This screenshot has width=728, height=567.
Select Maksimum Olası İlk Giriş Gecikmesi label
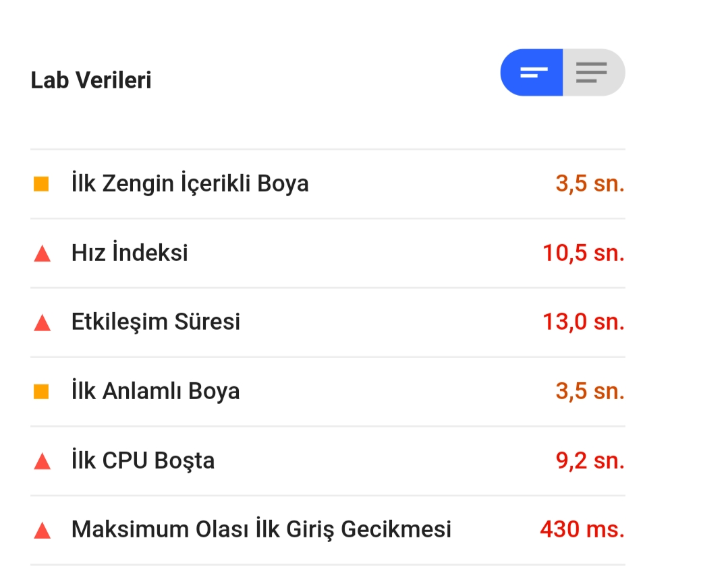pyautogui.click(x=261, y=529)
